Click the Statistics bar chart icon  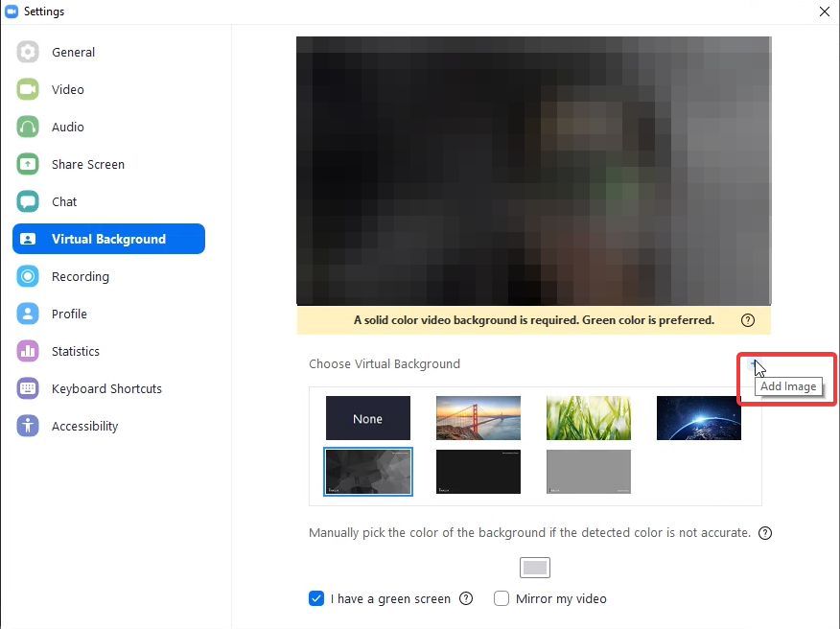point(27,352)
